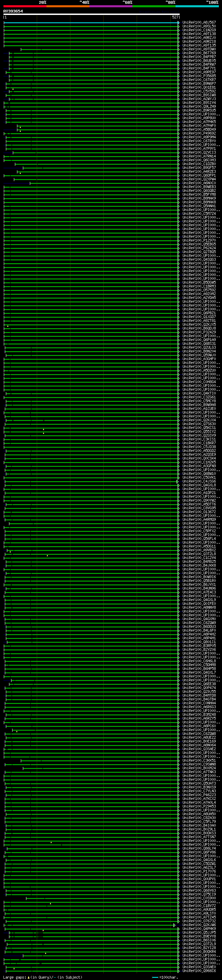Screen dimensions: 222x980
Task: Select label UniRef100_Q2VCI3
Action: coord(199,153)
